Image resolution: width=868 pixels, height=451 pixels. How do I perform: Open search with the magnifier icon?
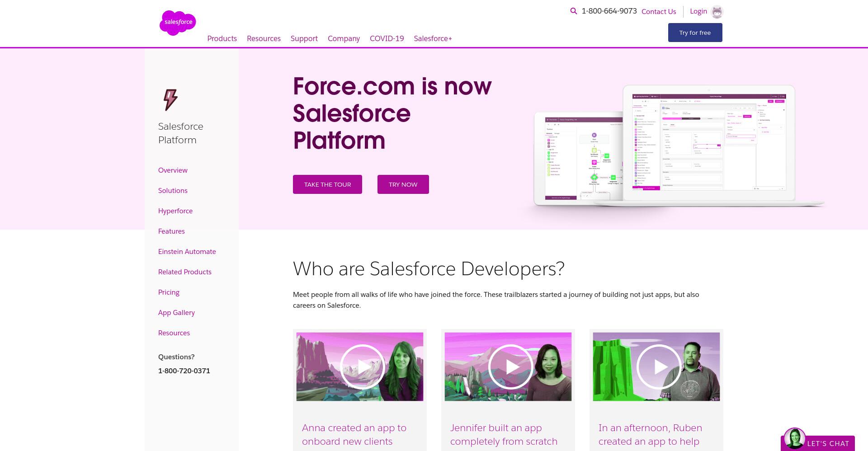pyautogui.click(x=574, y=11)
